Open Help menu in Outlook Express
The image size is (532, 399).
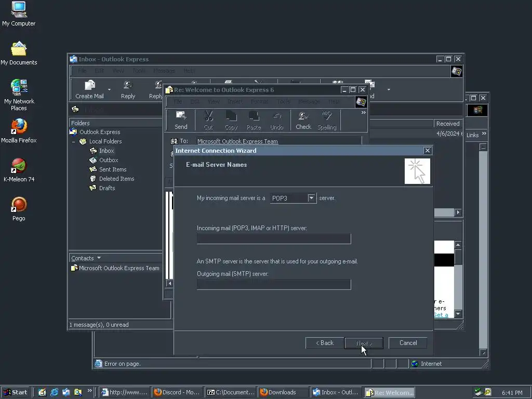[189, 71]
